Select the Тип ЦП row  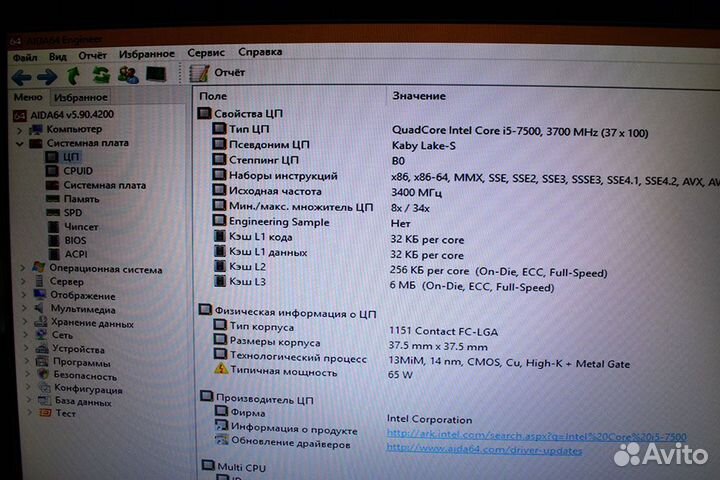[430, 130]
